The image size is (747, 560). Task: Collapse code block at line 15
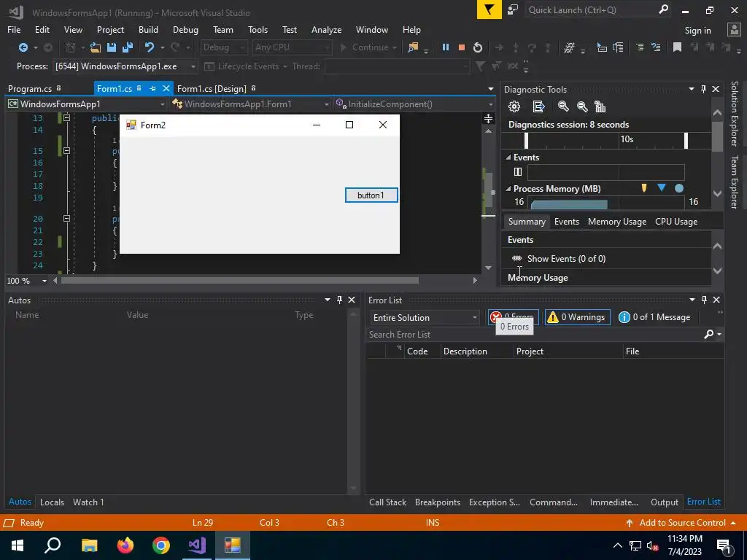[66, 150]
